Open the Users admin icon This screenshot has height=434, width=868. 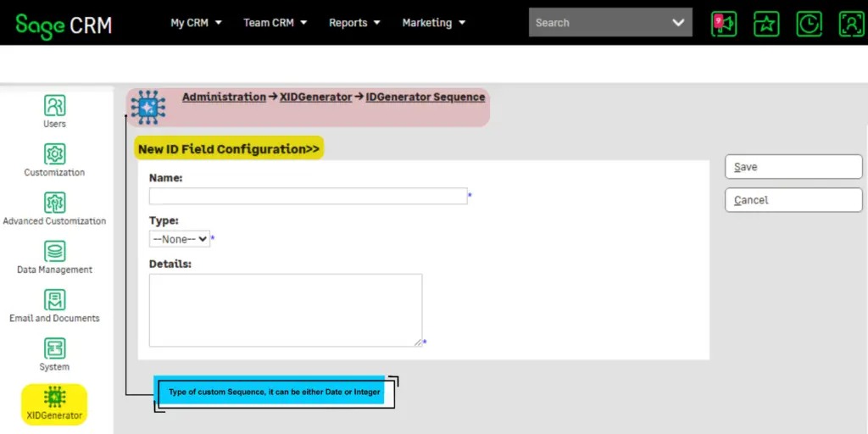[x=54, y=106]
